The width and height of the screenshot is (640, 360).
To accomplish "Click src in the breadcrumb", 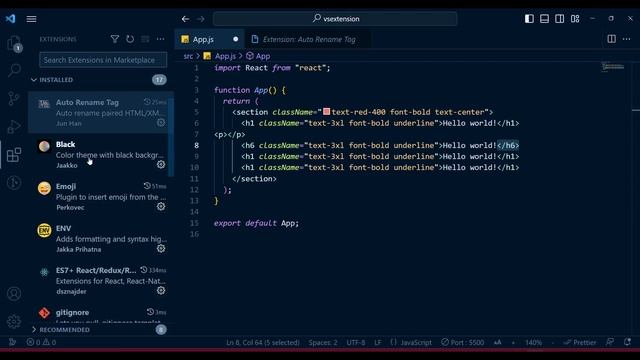I will [x=188, y=56].
